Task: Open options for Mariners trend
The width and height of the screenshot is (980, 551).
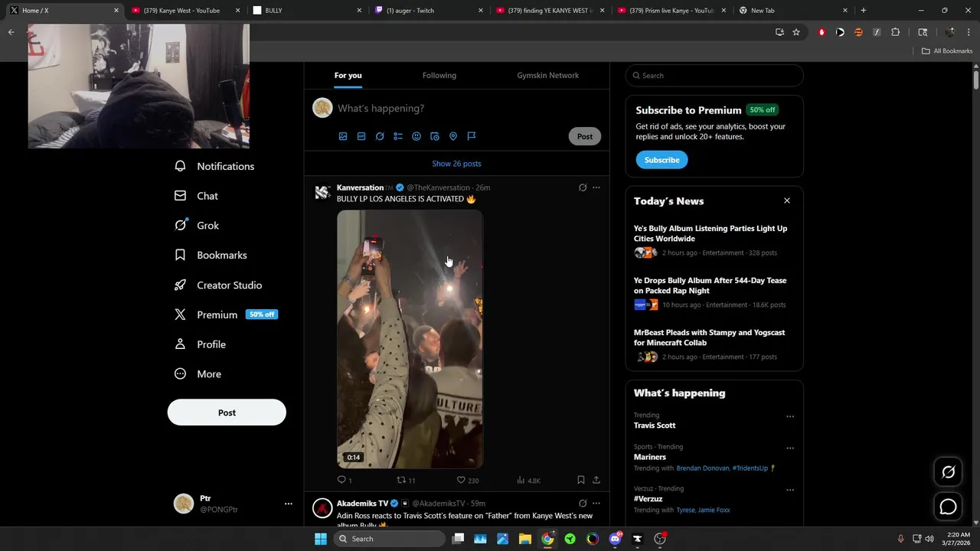Action: 790,448
